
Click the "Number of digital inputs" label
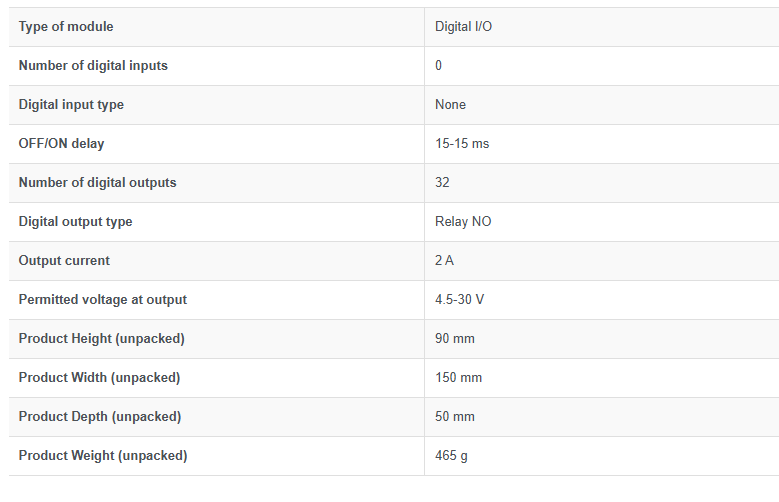pos(93,66)
